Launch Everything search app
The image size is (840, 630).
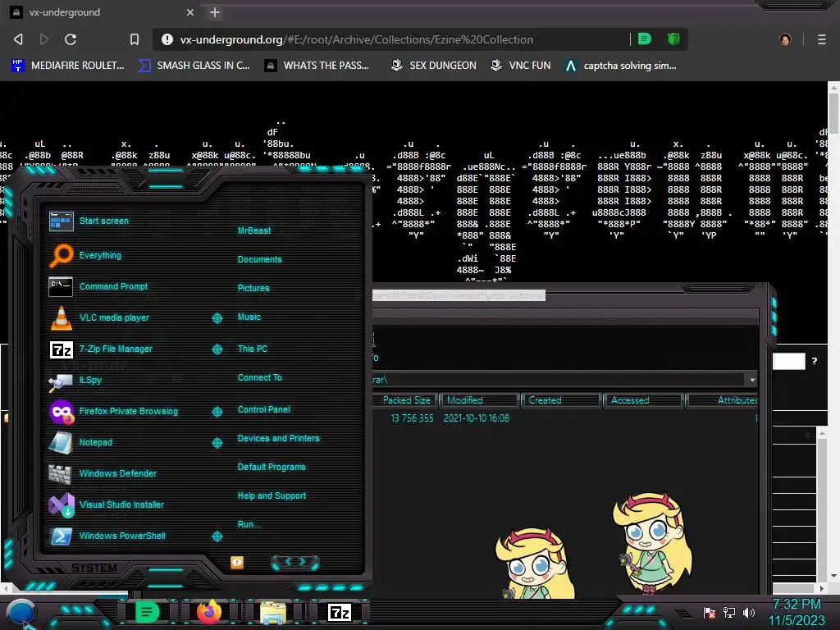pos(85,255)
